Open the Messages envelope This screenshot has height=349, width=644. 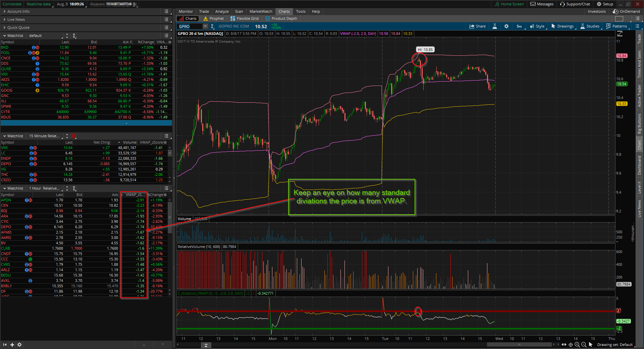point(542,4)
